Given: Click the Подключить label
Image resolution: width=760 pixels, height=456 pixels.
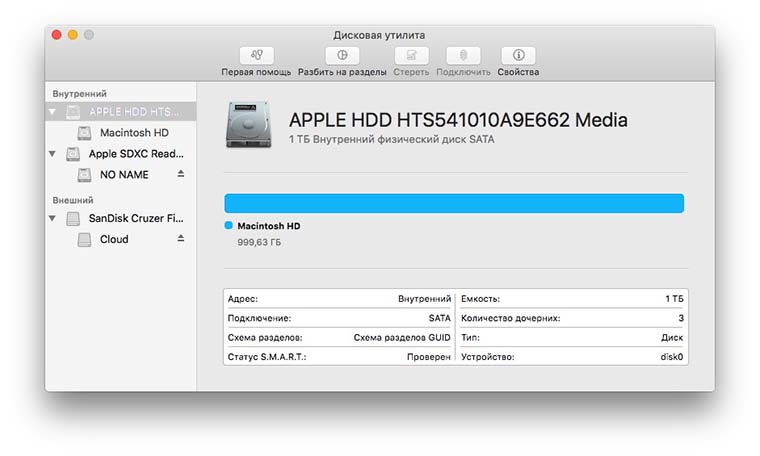Looking at the screenshot, I should pyautogui.click(x=463, y=72).
